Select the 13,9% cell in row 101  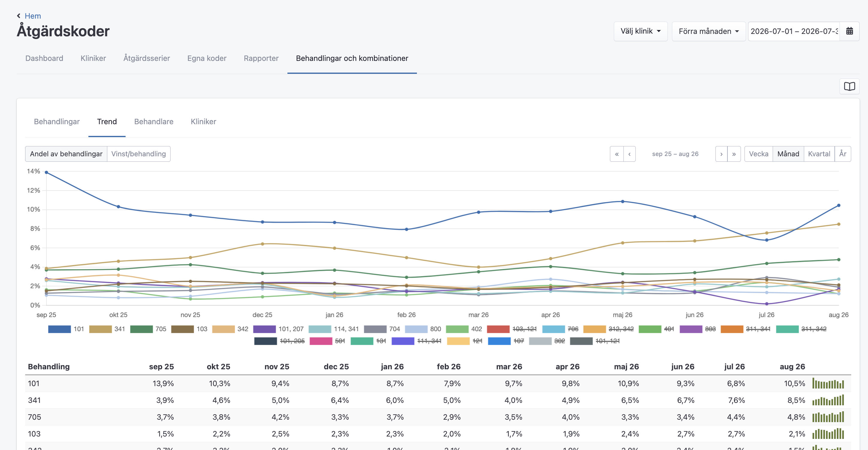coord(163,383)
